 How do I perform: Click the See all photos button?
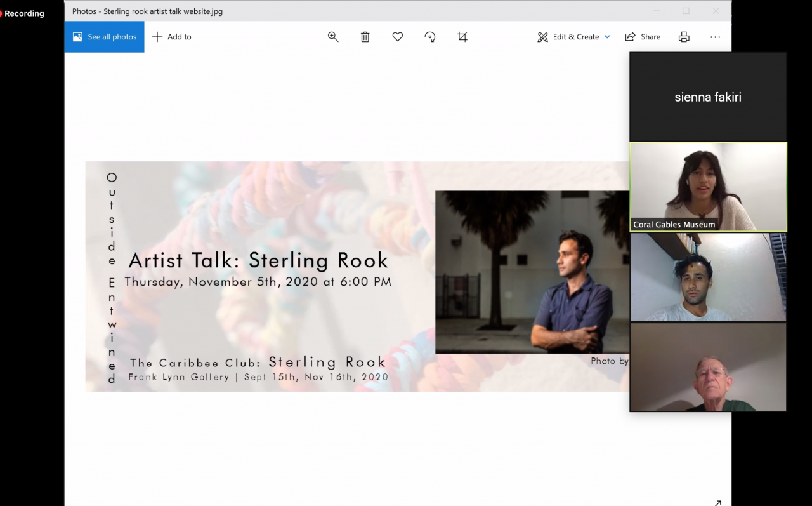(105, 37)
